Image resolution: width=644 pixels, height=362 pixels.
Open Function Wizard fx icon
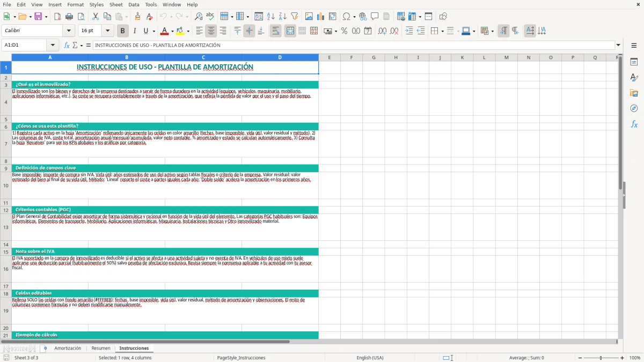tap(67, 45)
